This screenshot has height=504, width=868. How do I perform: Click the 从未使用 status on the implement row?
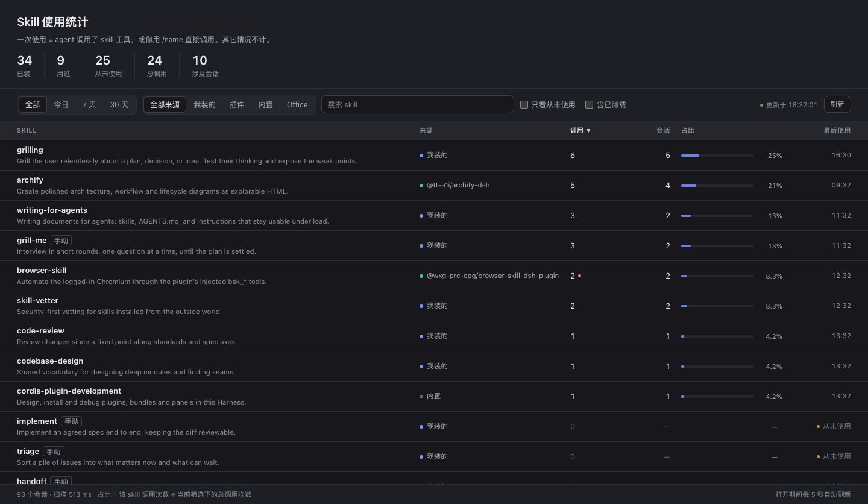click(834, 426)
